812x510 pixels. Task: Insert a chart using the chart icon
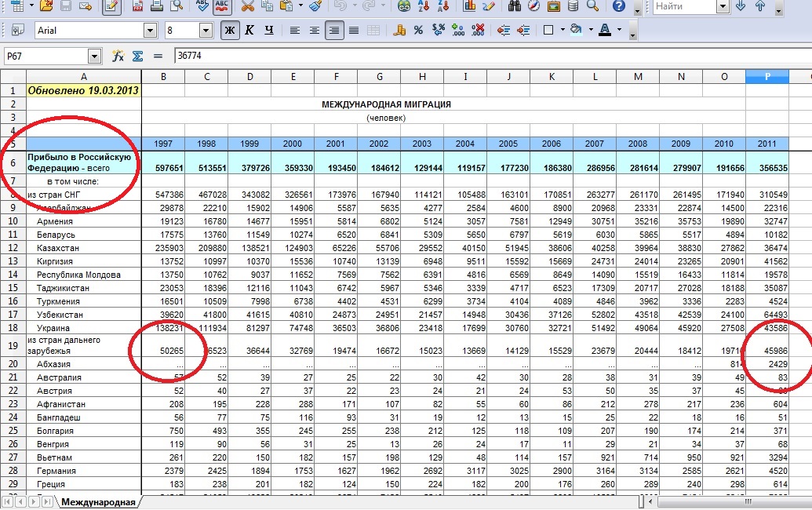(470, 7)
